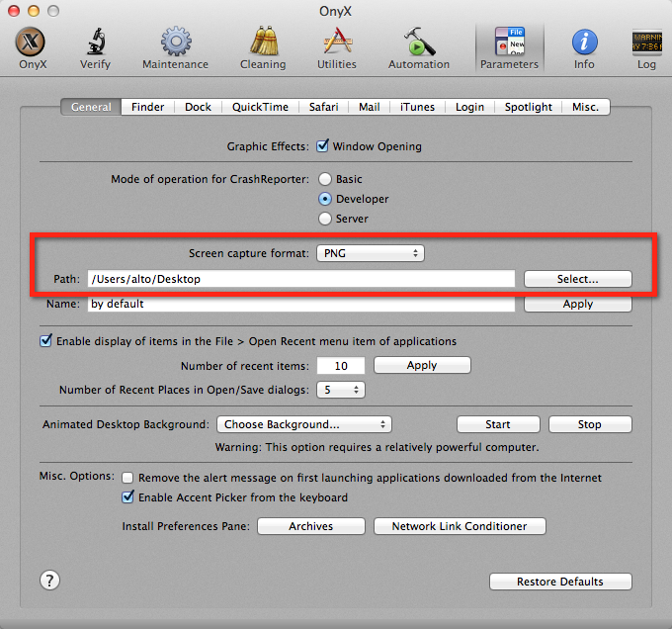The image size is (672, 629).
Task: Click the screen capture Name field
Action: point(300,304)
